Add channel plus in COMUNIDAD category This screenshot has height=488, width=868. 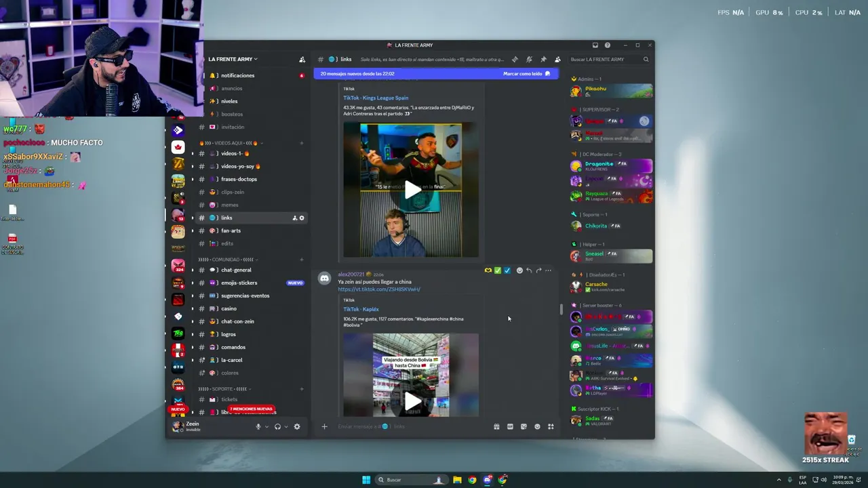click(x=302, y=260)
